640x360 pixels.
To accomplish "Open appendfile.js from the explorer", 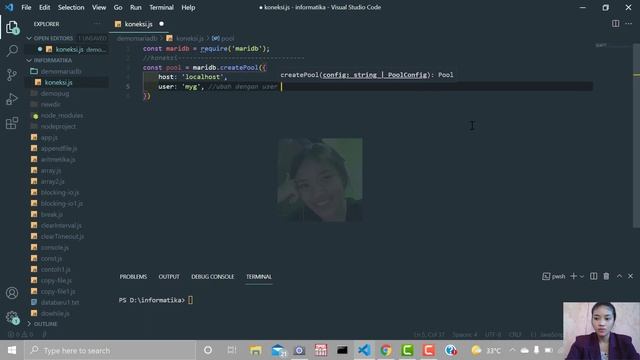I will coord(59,149).
